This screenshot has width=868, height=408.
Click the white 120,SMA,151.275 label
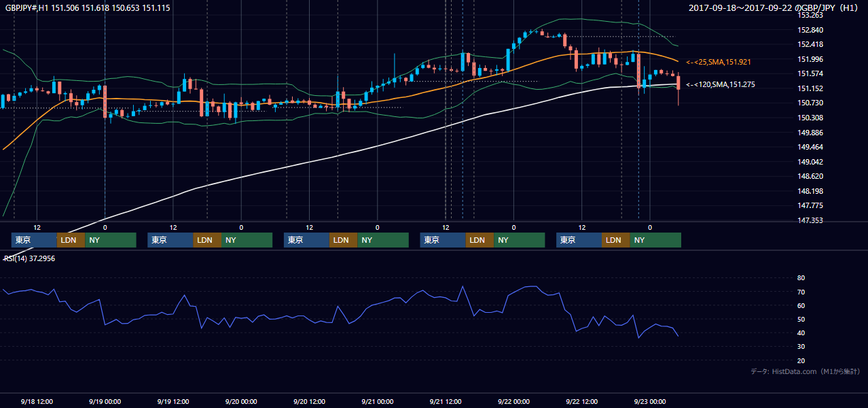[719, 84]
